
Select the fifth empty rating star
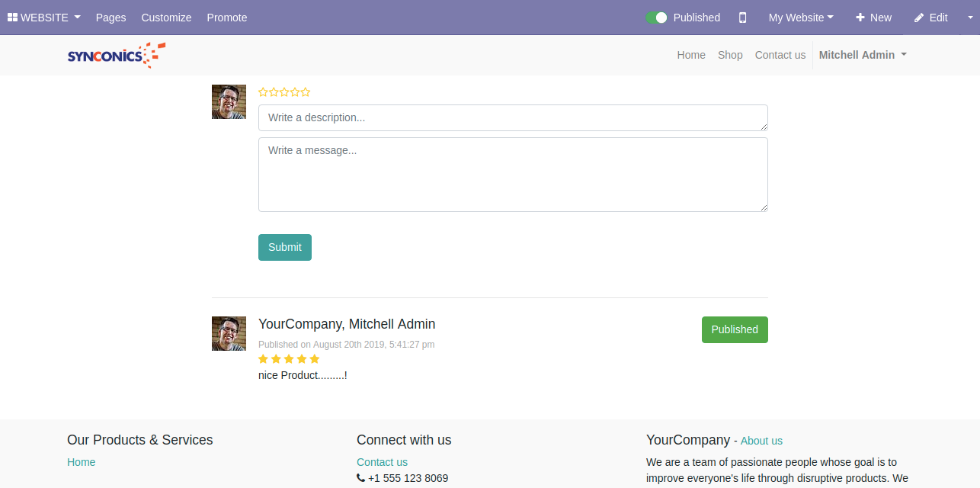point(306,92)
